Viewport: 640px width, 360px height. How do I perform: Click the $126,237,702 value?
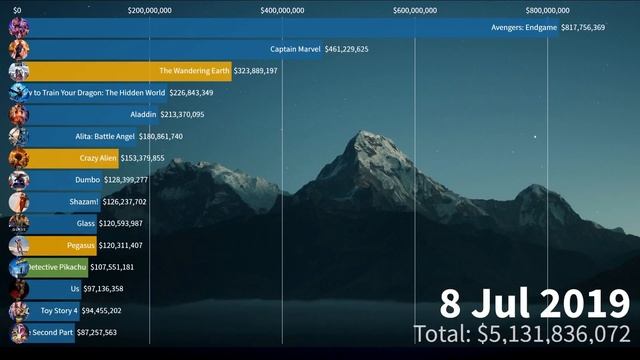(x=124, y=202)
